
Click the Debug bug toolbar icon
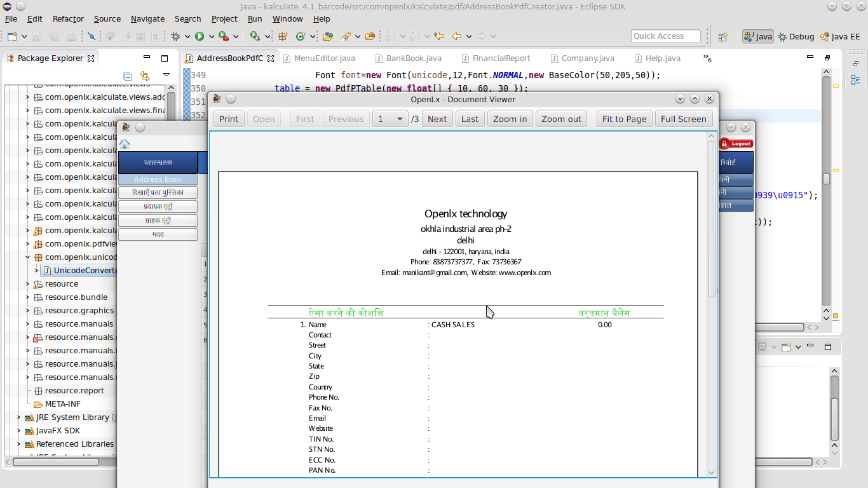[176, 37]
